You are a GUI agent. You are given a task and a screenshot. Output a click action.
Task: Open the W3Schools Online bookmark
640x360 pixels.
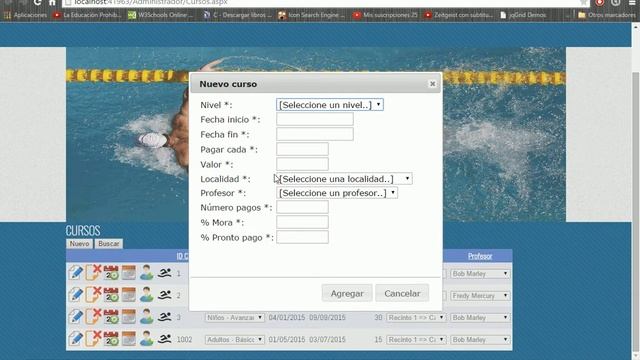(160, 15)
